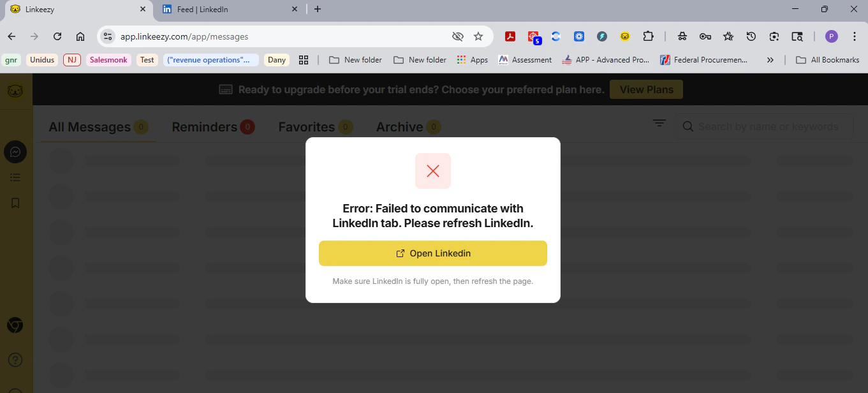Viewport: 868px width, 393px height.
Task: Click the address bar URL
Action: [184, 36]
